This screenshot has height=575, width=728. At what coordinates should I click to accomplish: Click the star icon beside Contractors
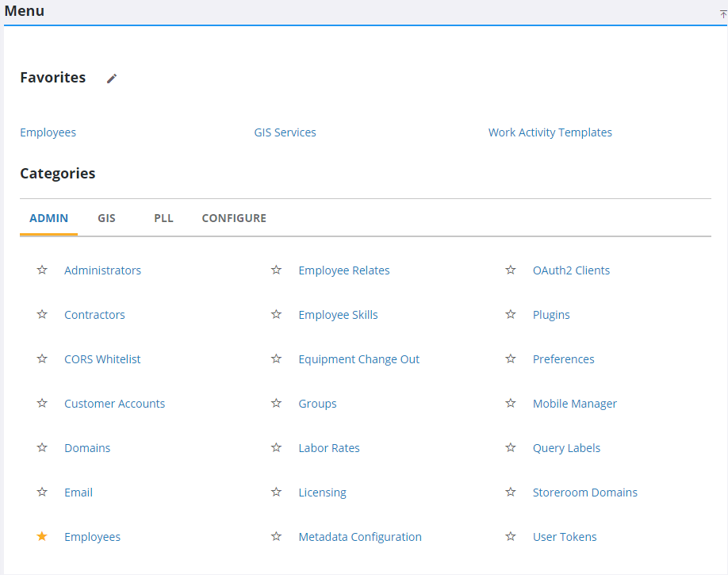click(42, 315)
